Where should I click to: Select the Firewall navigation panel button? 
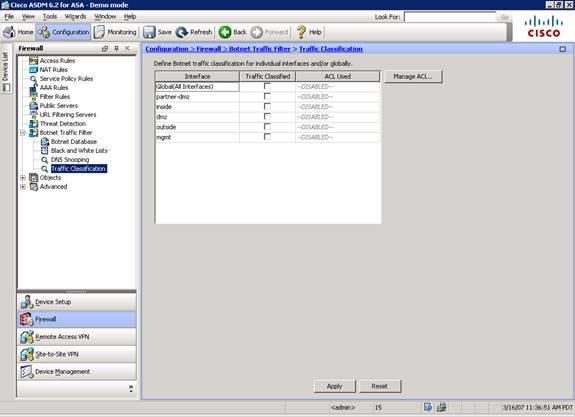(77, 319)
